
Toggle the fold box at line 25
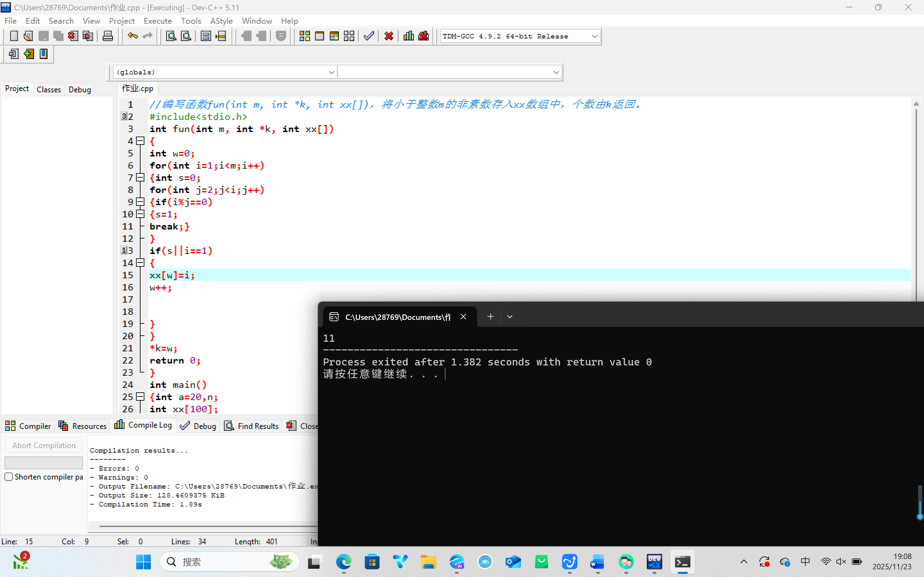click(x=141, y=397)
